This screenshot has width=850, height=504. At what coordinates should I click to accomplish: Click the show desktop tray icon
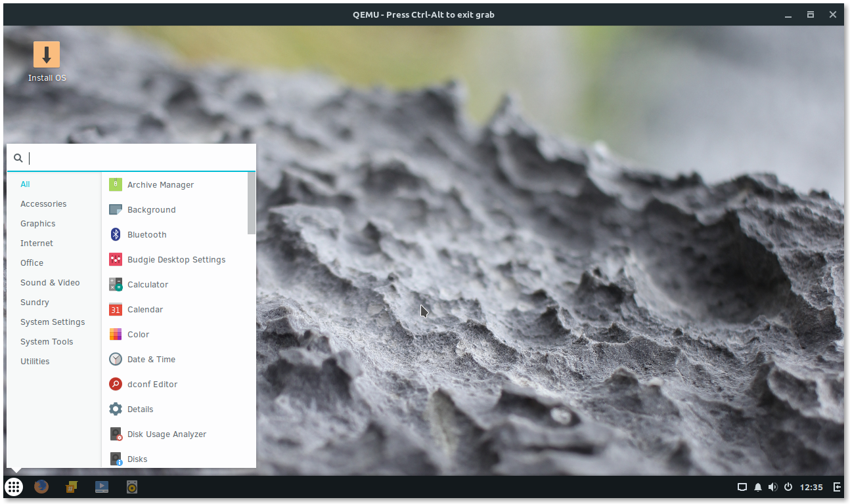(x=742, y=487)
